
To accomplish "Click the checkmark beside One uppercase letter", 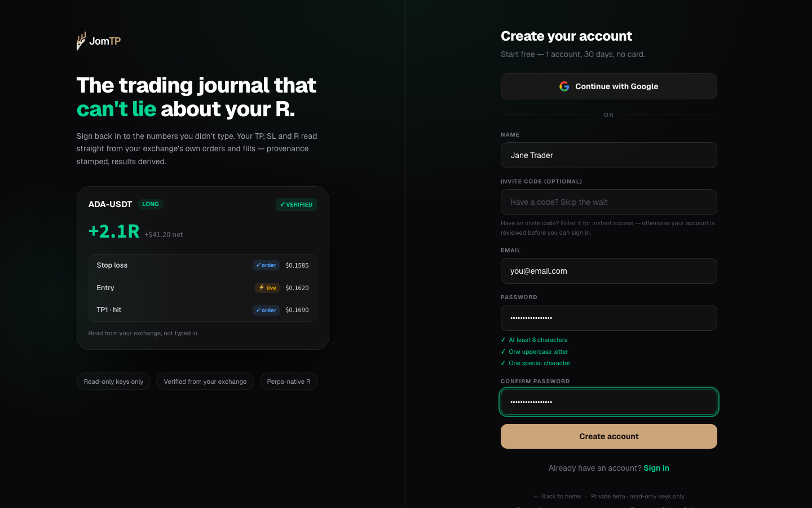I will point(503,352).
